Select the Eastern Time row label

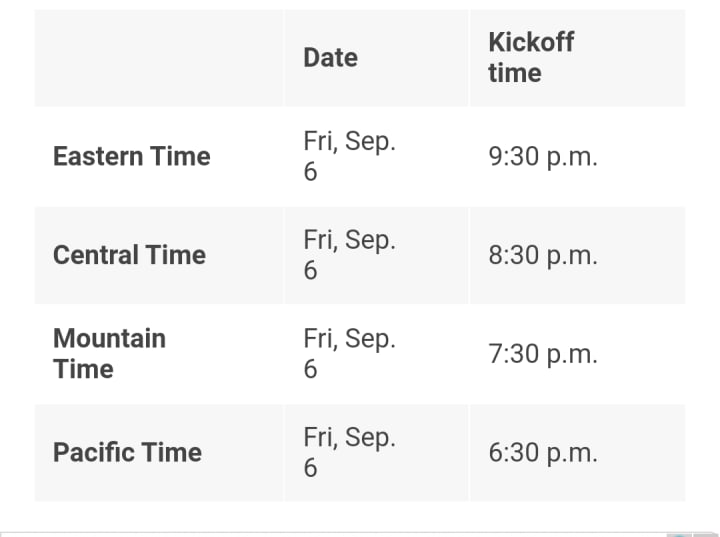click(131, 156)
